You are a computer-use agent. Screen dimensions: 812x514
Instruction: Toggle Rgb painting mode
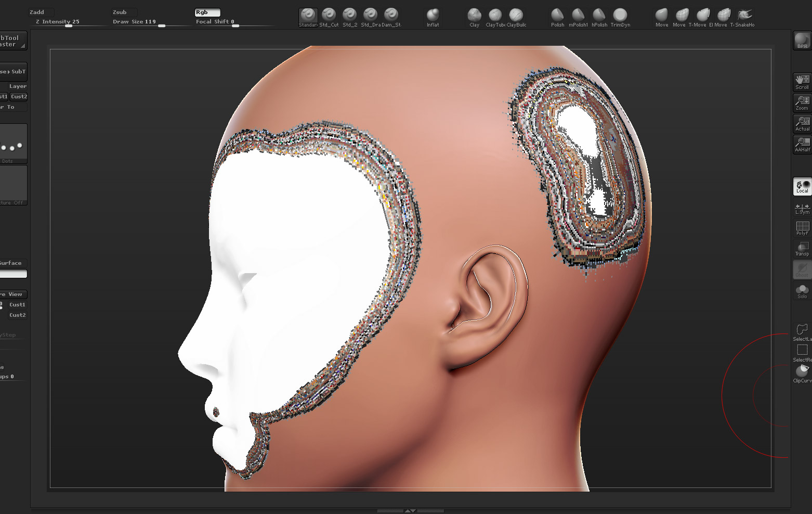pyautogui.click(x=207, y=12)
